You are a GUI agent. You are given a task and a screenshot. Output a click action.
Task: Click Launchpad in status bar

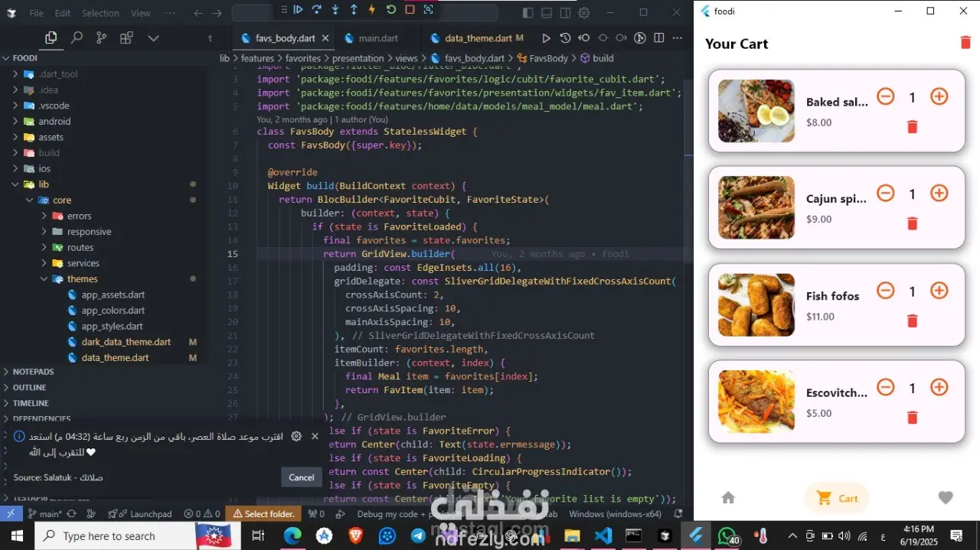(x=140, y=514)
